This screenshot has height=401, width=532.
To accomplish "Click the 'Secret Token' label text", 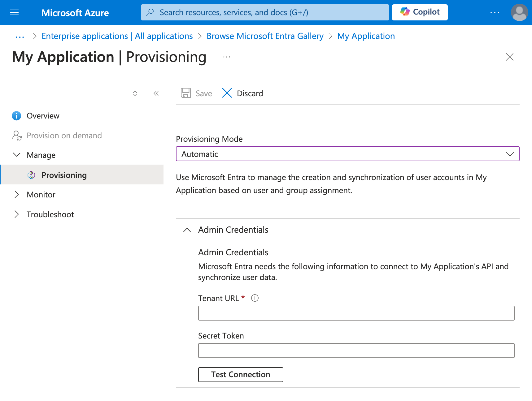I will point(221,336).
